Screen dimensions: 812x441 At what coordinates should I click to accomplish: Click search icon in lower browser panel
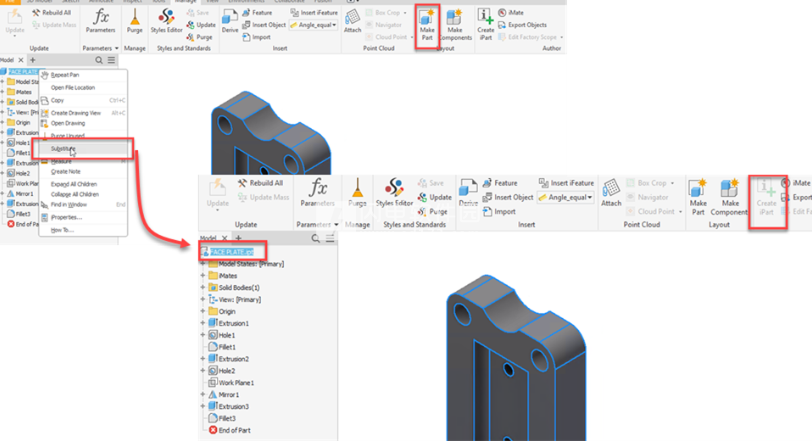pos(315,238)
